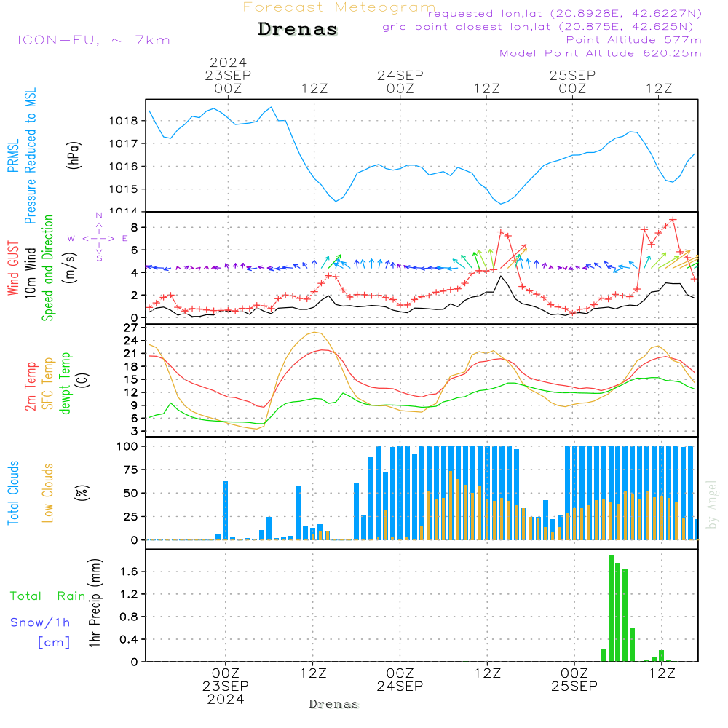
Task: Click the 'Low Clouds' orange legend label
Action: click(48, 493)
